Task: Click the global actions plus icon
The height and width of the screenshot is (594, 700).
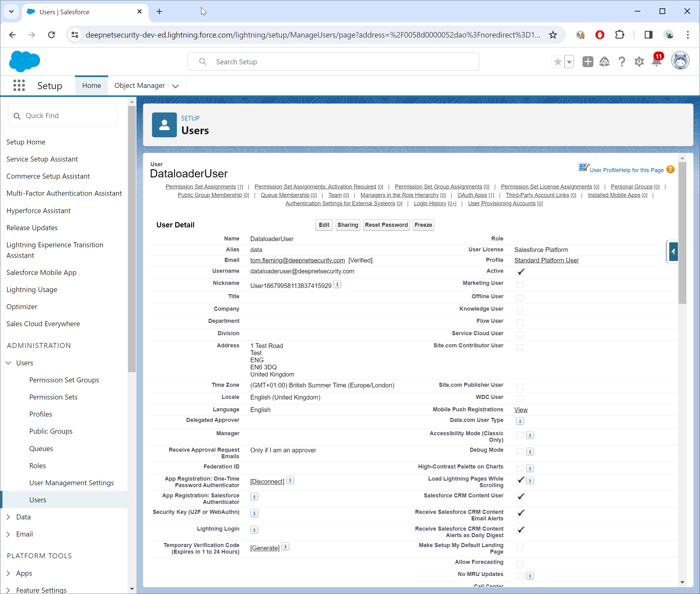Action: (587, 62)
